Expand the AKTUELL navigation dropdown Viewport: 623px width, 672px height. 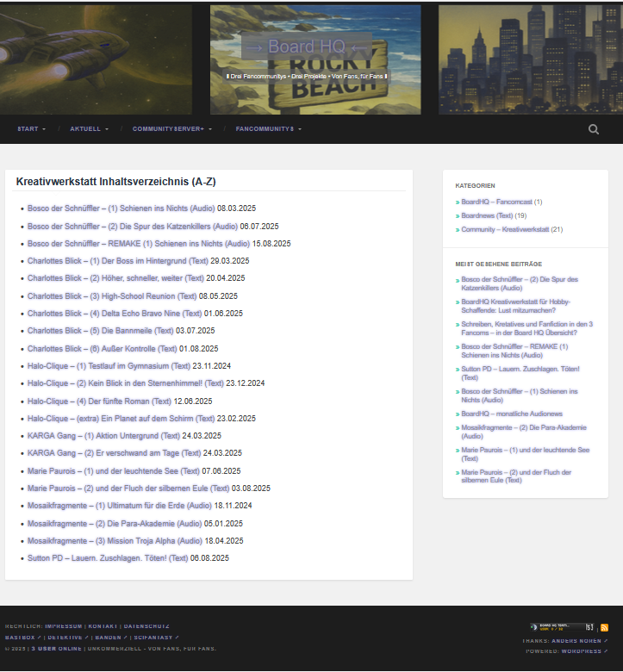coord(89,129)
